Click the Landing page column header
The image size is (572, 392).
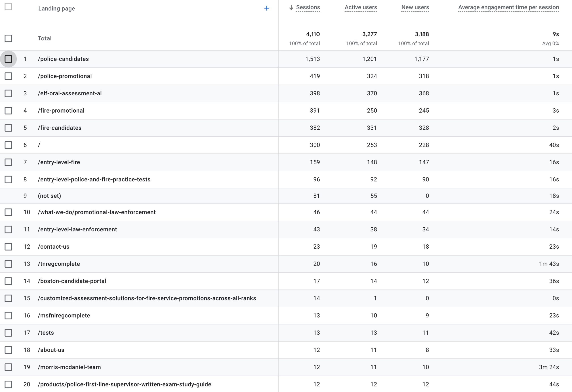[x=57, y=9]
